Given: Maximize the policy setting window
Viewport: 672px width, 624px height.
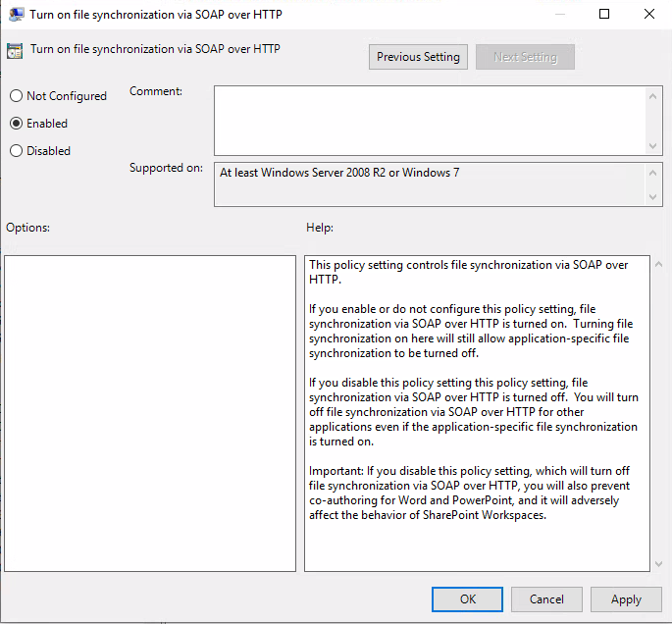Looking at the screenshot, I should [x=604, y=14].
